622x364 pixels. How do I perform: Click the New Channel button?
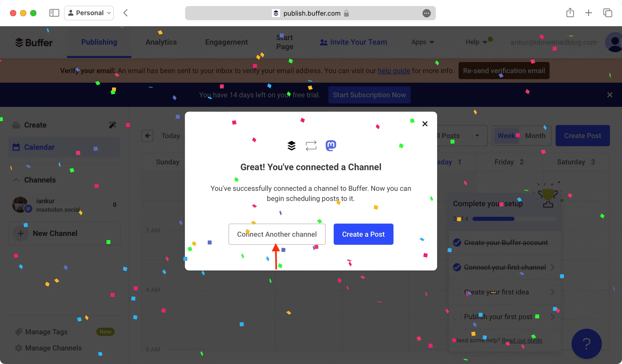pos(64,233)
